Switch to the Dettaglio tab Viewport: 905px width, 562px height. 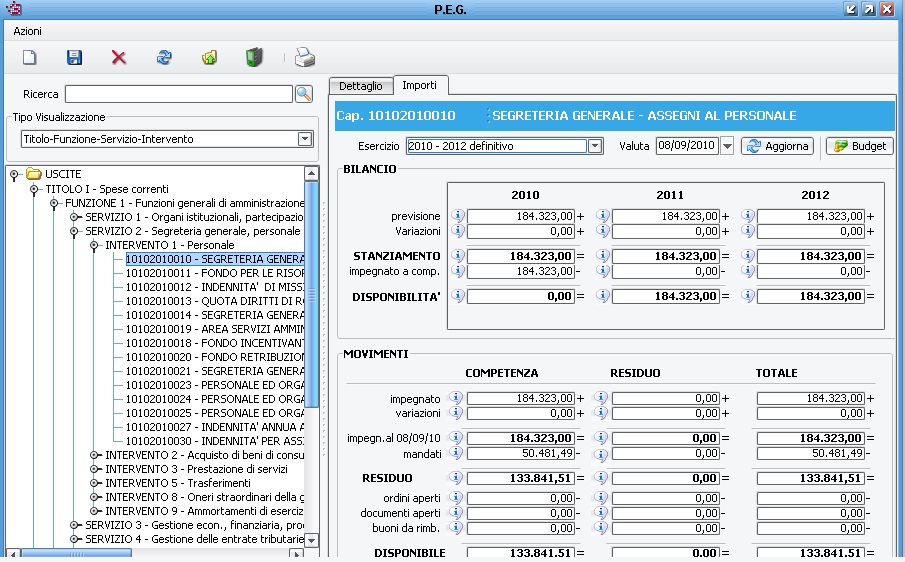point(360,86)
